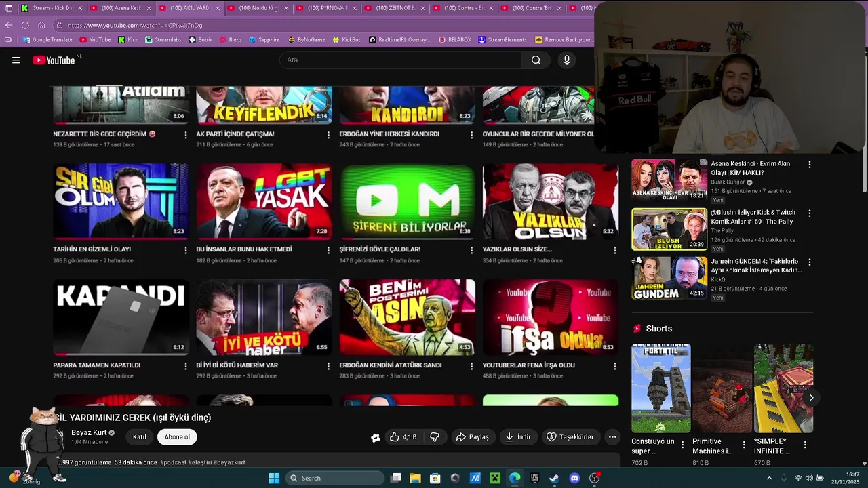Reload the page with the refresh icon
Image resolution: width=868 pixels, height=488 pixels.
(x=25, y=25)
